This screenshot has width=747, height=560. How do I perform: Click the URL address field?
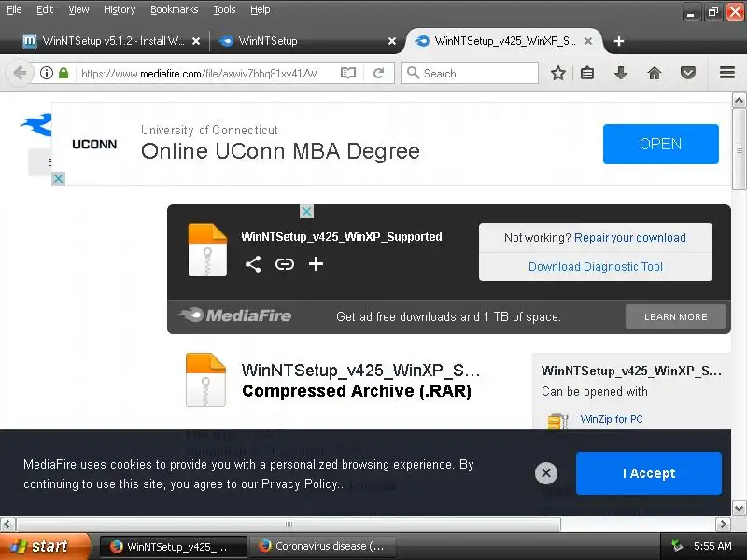point(200,74)
